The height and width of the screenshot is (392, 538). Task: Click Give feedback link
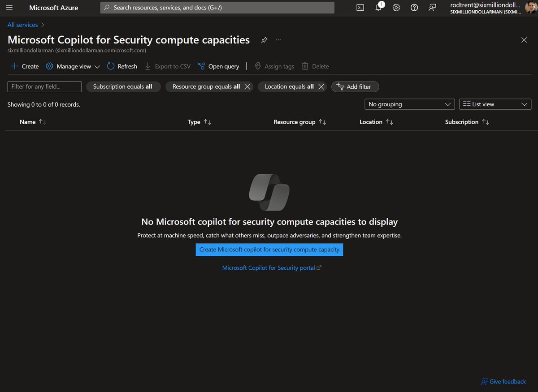click(503, 382)
